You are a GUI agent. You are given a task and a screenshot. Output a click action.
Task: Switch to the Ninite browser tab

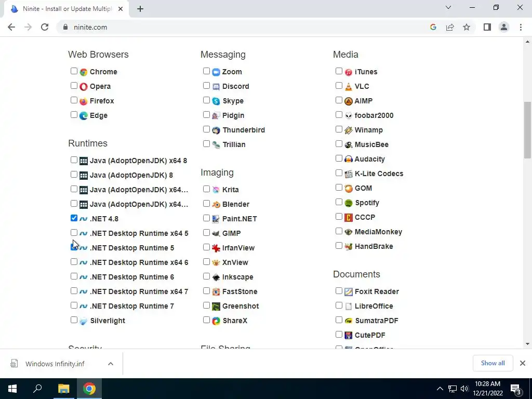[66, 9]
